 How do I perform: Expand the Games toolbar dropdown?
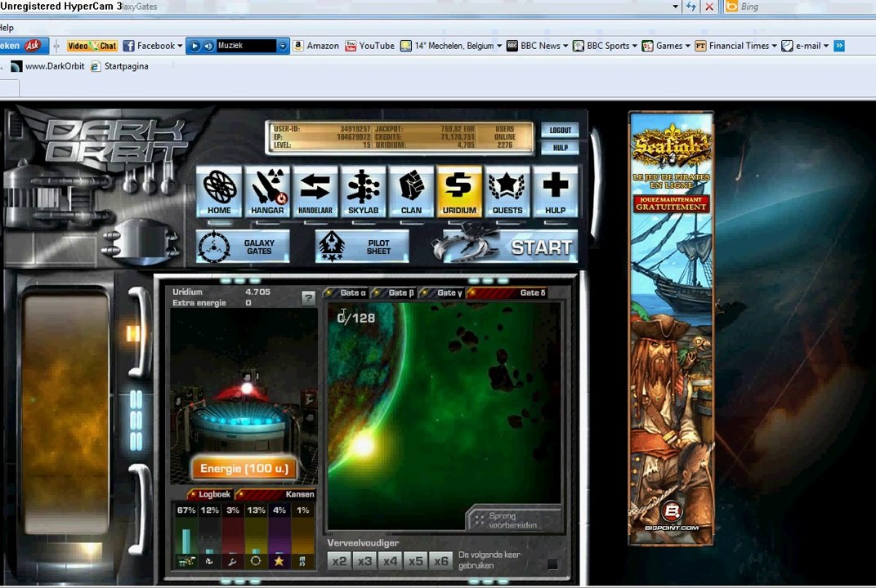688,46
